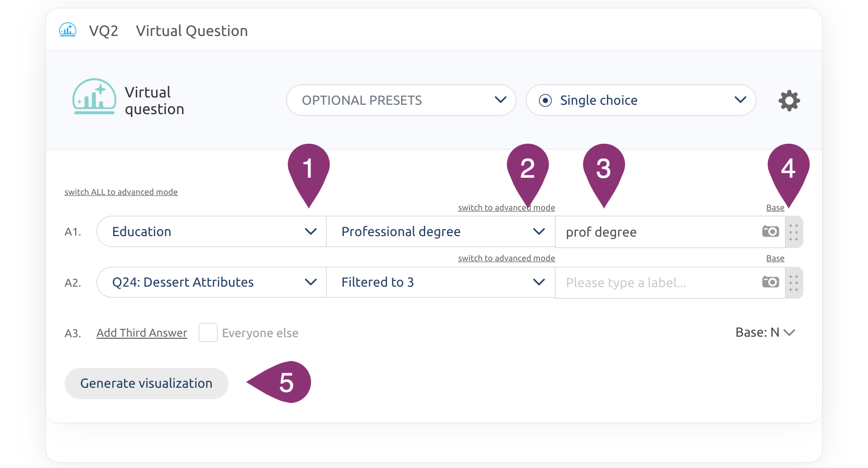Click the large Virtual question logo icon
This screenshot has height=468, width=868.
pyautogui.click(x=94, y=97)
